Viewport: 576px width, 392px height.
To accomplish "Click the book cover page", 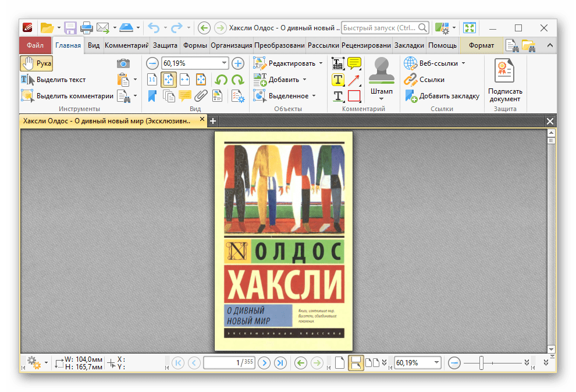I will pyautogui.click(x=283, y=241).
